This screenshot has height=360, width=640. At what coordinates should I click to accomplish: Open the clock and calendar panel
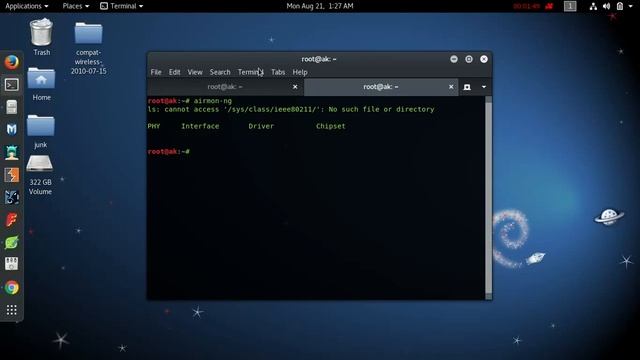[x=320, y=6]
